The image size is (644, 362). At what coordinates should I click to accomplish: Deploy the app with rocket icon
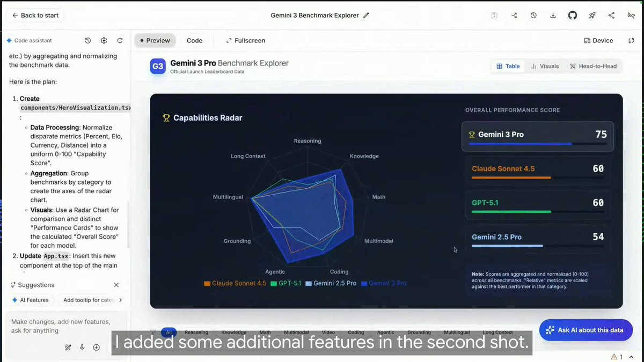click(592, 16)
